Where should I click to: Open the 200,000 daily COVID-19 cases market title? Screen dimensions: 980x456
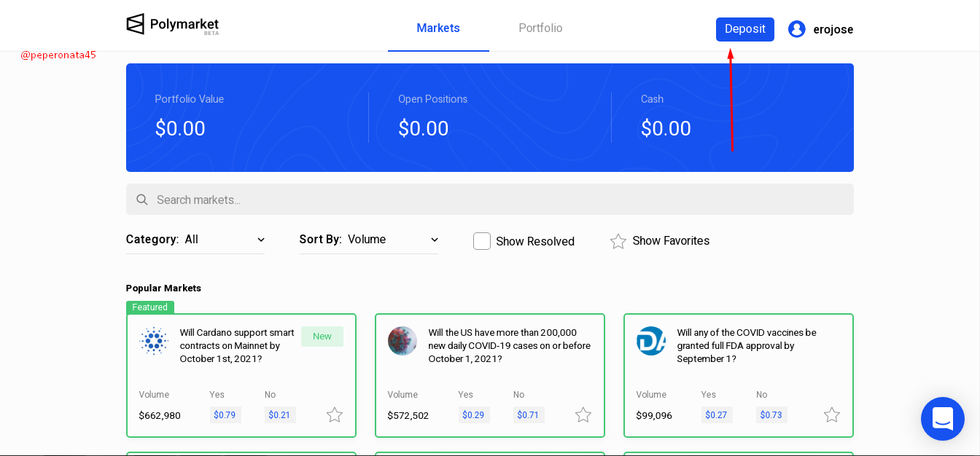510,345
